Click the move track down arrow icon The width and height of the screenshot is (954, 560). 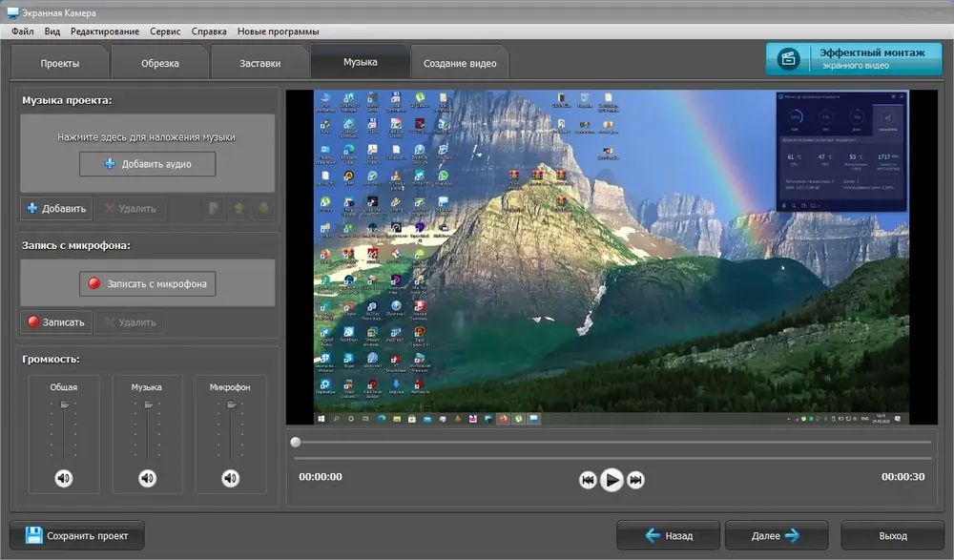coord(263,209)
